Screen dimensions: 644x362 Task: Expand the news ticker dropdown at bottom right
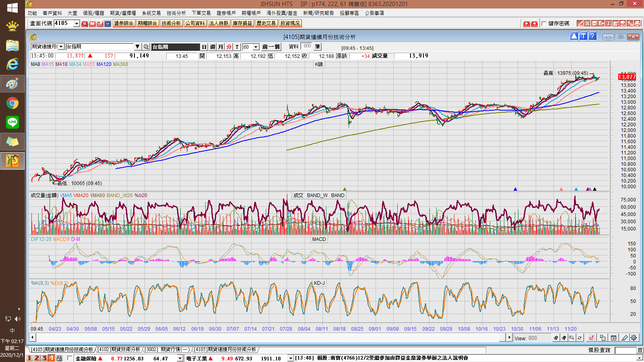pos(640,358)
